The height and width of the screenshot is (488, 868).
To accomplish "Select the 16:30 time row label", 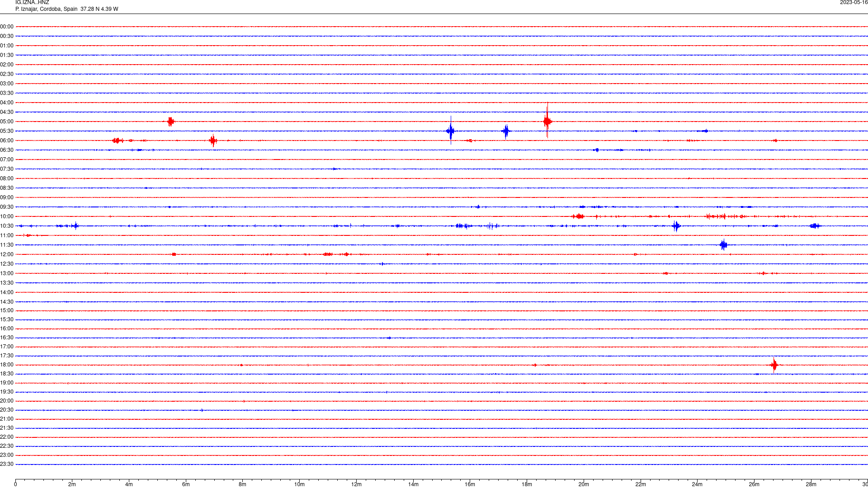I will 7,338.
